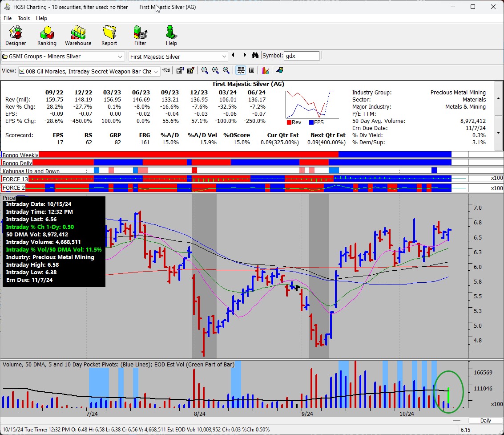This screenshot has width=504, height=435.
Task: Open the Warehouse tool
Action: point(78,36)
